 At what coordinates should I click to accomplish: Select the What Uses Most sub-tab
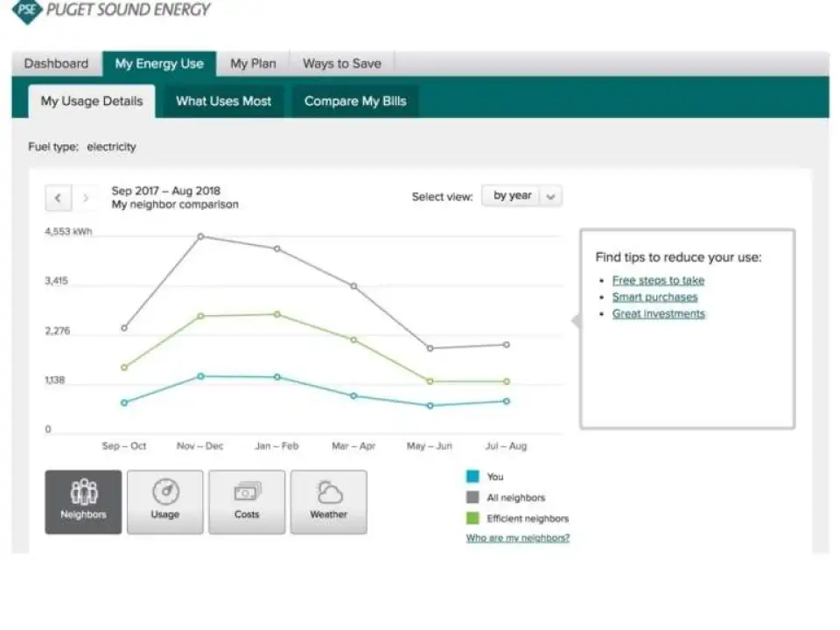[223, 101]
